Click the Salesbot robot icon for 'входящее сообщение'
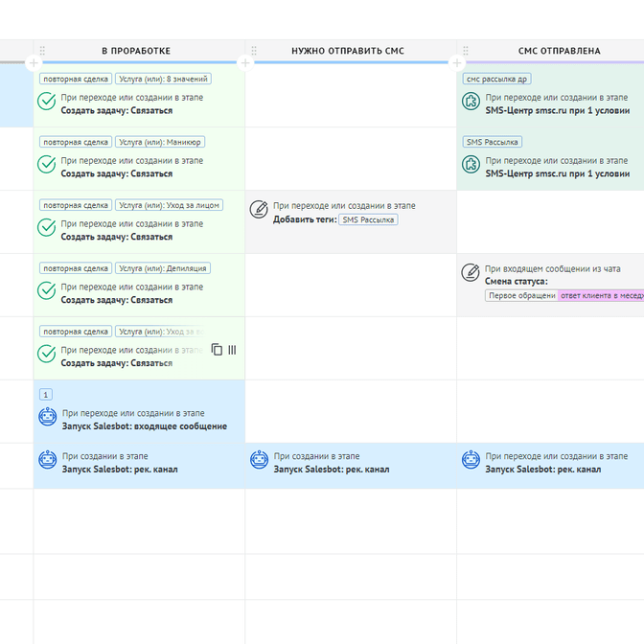The image size is (644, 644). tap(48, 417)
